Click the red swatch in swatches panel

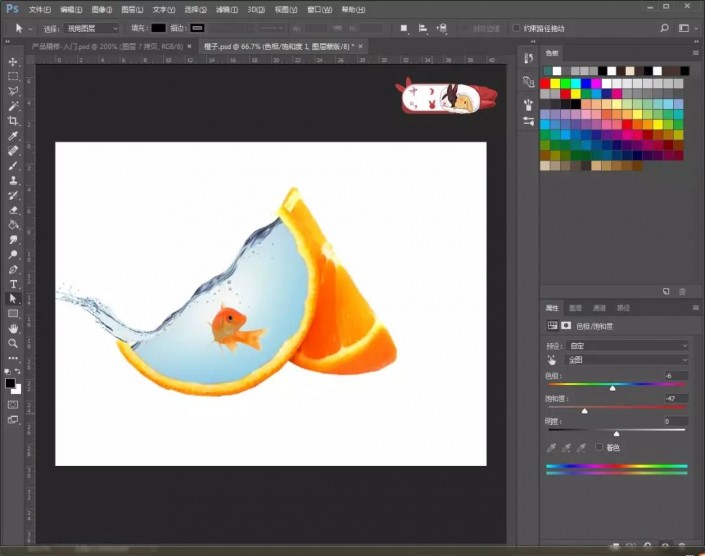coord(545,83)
